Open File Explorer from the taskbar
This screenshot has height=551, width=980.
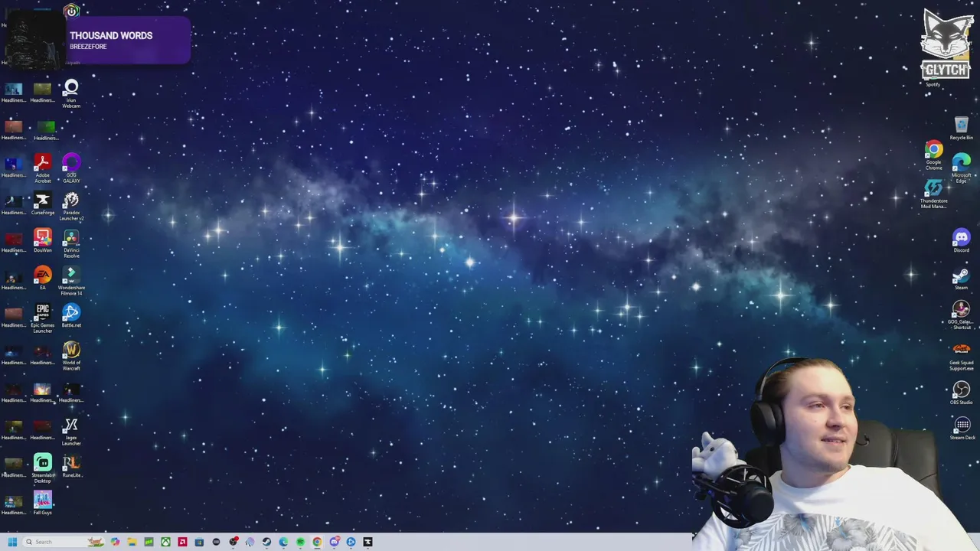[x=132, y=542]
